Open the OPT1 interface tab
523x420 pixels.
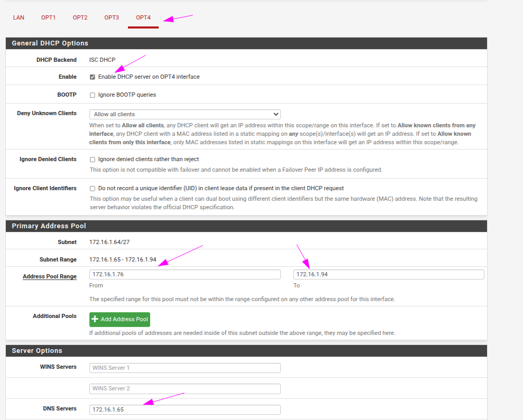tap(48, 18)
